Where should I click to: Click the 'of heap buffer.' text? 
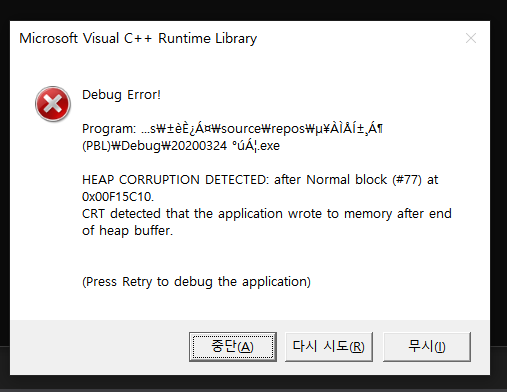click(127, 231)
